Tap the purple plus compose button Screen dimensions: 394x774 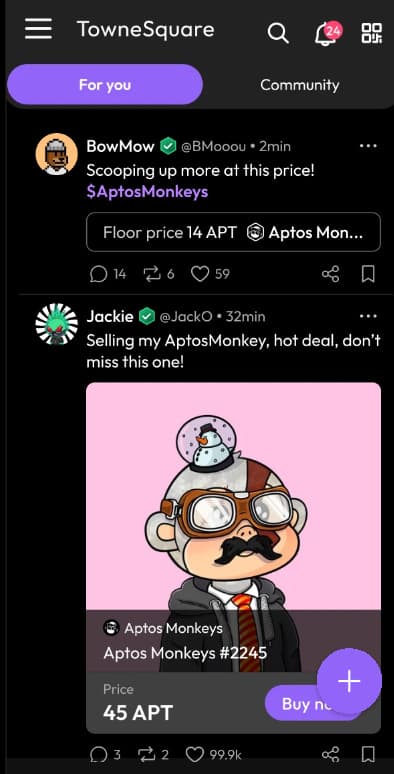tap(349, 681)
